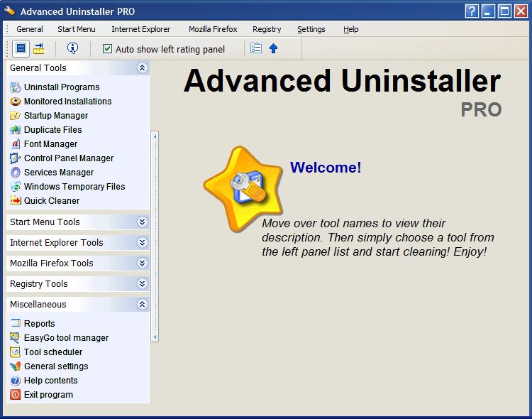Click the info speech bubble toolbar icon
The image size is (532, 419).
pos(72,48)
